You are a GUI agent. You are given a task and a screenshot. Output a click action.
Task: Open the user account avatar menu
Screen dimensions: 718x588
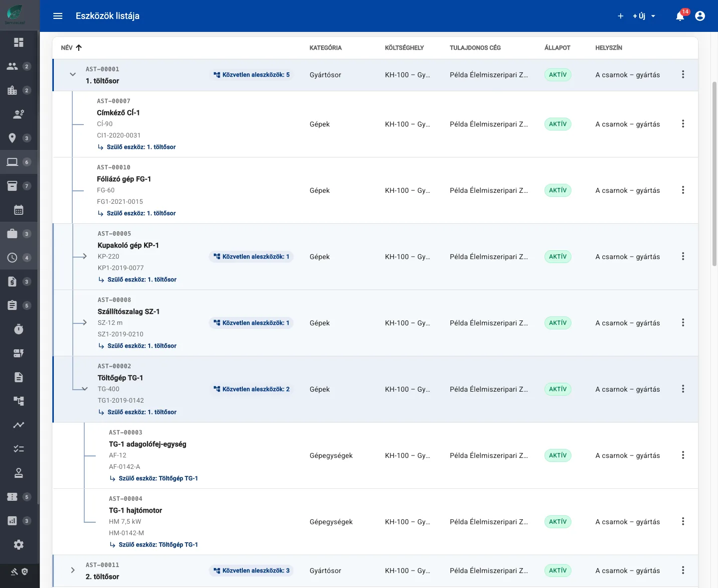tap(700, 16)
